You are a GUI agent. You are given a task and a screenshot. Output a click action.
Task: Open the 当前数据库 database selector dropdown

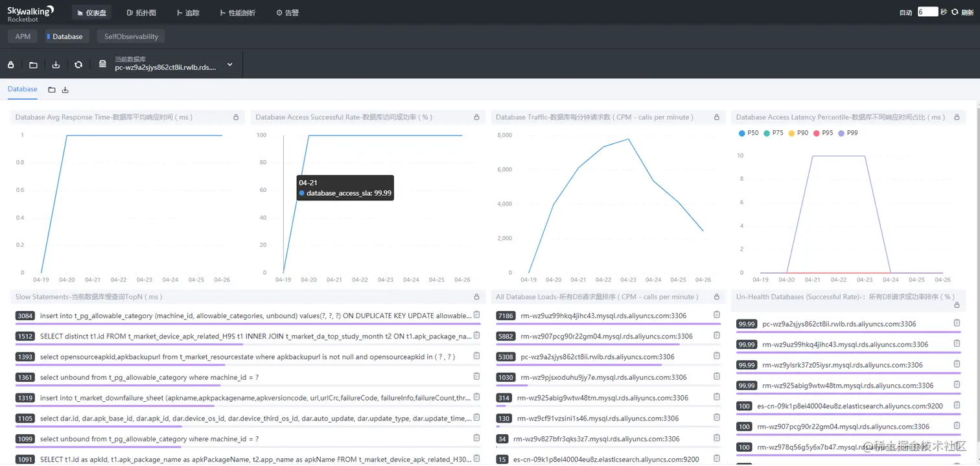pos(172,64)
